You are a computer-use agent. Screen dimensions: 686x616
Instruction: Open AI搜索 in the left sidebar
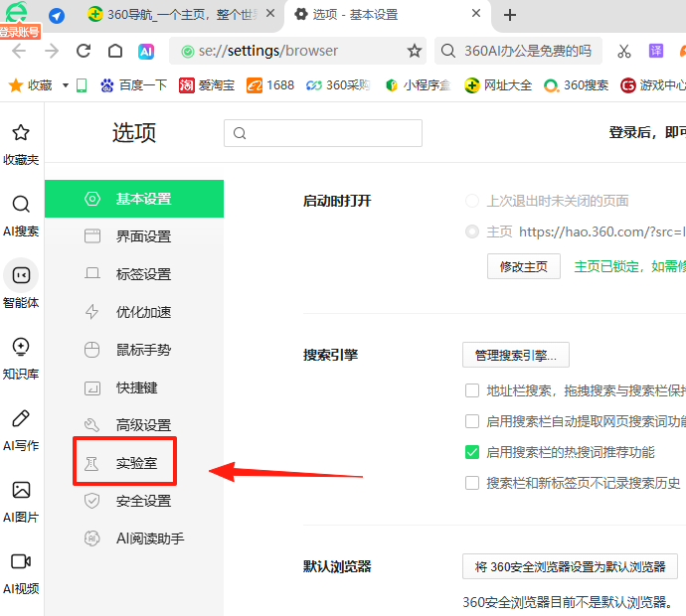pyautogui.click(x=21, y=217)
